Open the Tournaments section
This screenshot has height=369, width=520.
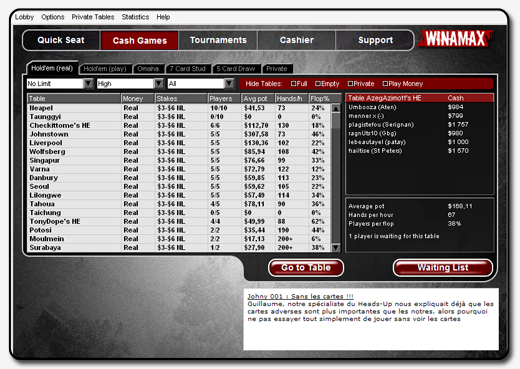(218, 40)
